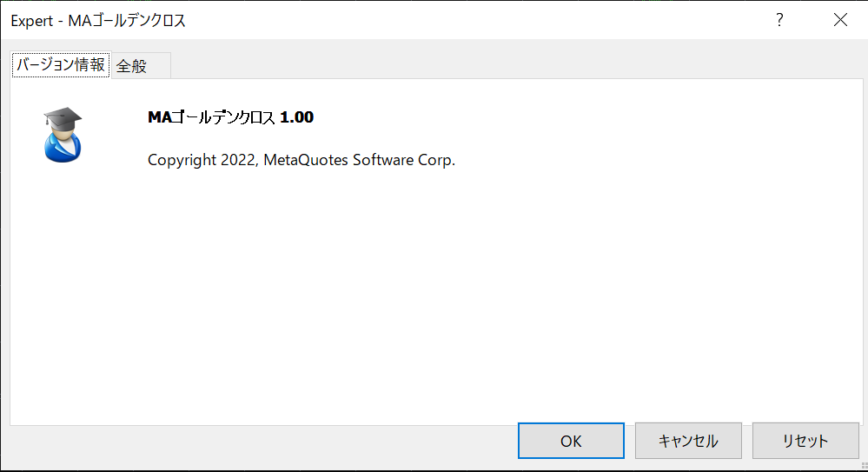This screenshot has height=472, width=868.
Task: Click the キャンセル button
Action: coord(688,441)
